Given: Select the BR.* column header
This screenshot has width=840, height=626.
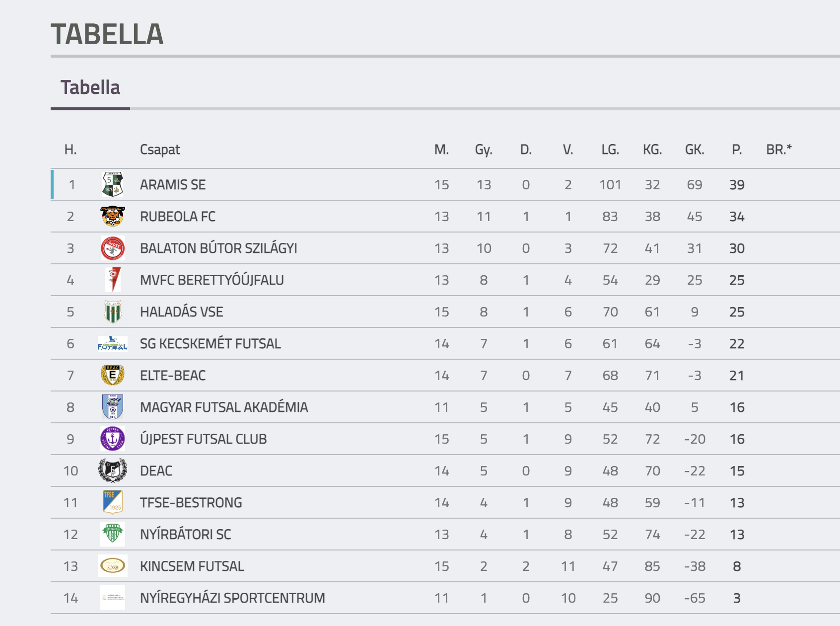Looking at the screenshot, I should [x=779, y=150].
